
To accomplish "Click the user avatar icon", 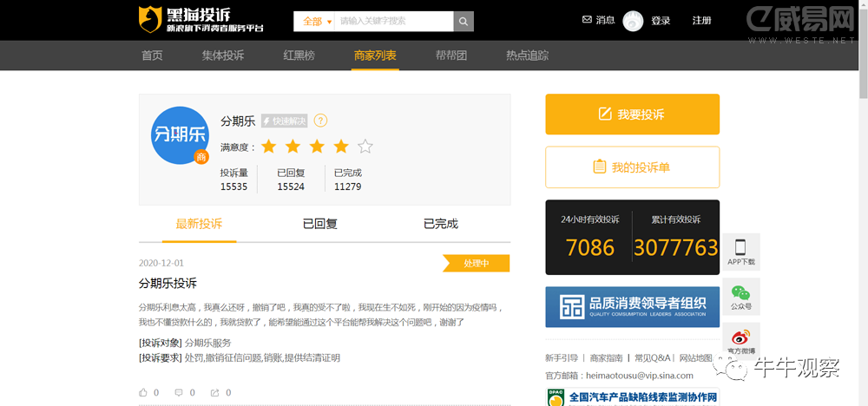I will pos(634,21).
